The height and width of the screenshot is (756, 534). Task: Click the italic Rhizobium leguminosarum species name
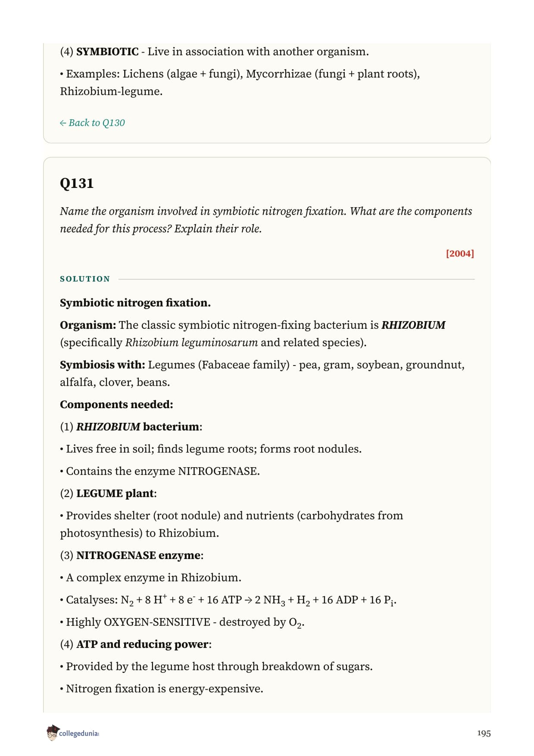(x=191, y=343)
